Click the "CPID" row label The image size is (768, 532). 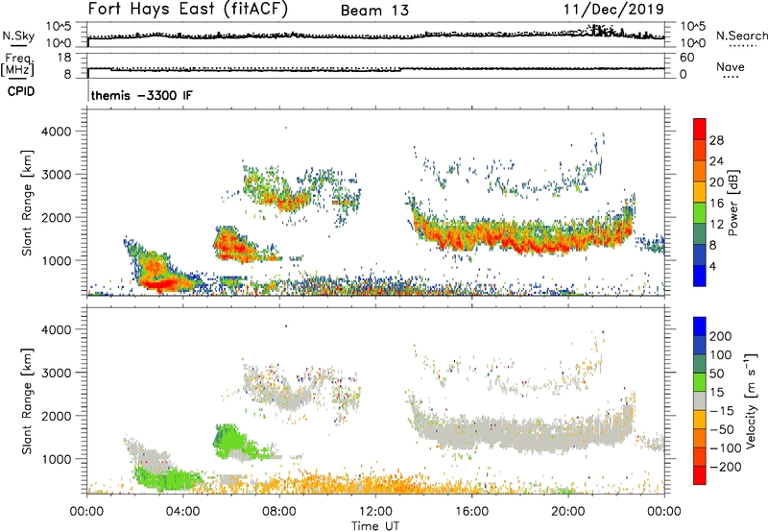click(21, 91)
